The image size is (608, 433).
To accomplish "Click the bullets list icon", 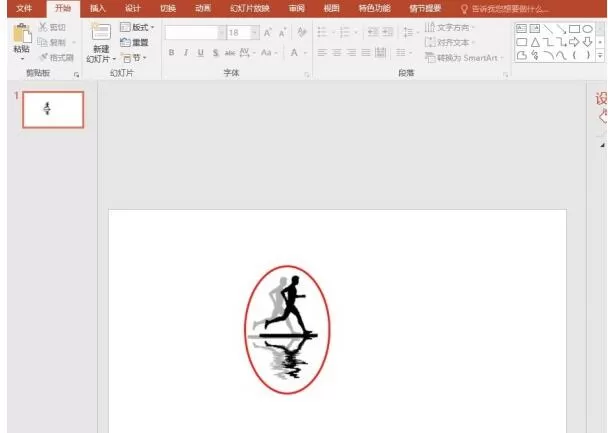I will pos(322,32).
